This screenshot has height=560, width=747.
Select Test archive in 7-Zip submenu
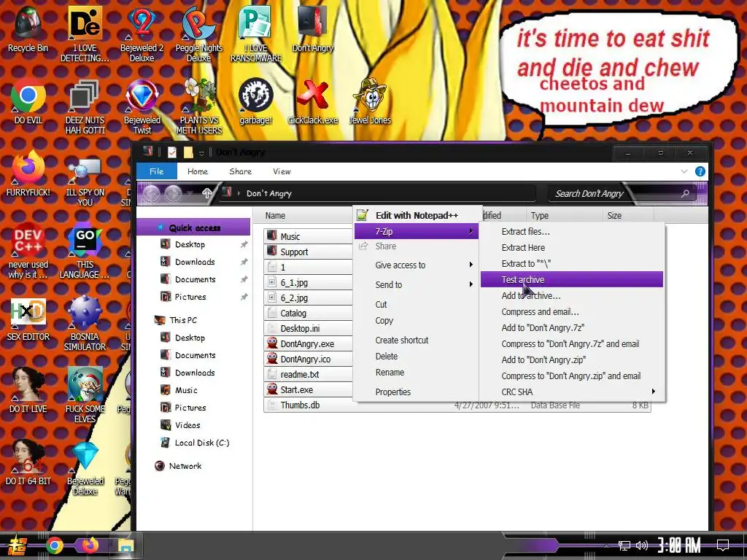coord(572,279)
